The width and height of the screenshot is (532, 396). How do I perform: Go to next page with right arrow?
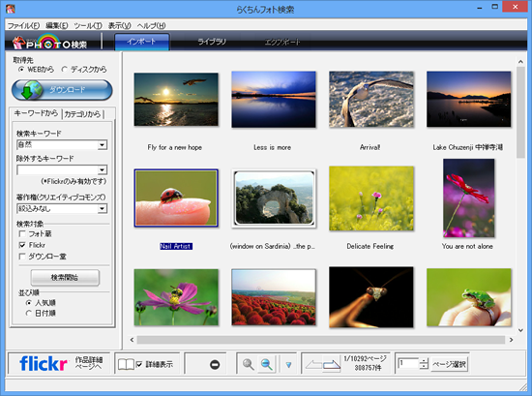click(332, 365)
